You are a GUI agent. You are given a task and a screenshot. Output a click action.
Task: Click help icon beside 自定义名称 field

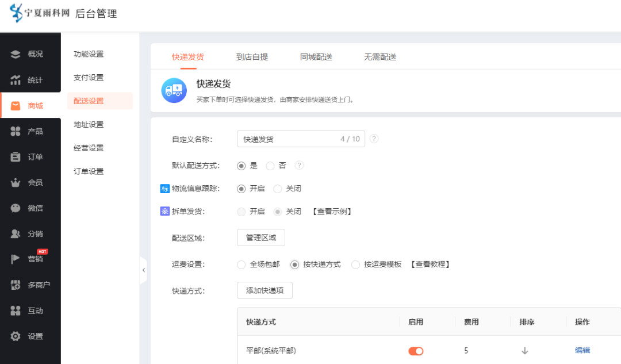click(x=374, y=139)
